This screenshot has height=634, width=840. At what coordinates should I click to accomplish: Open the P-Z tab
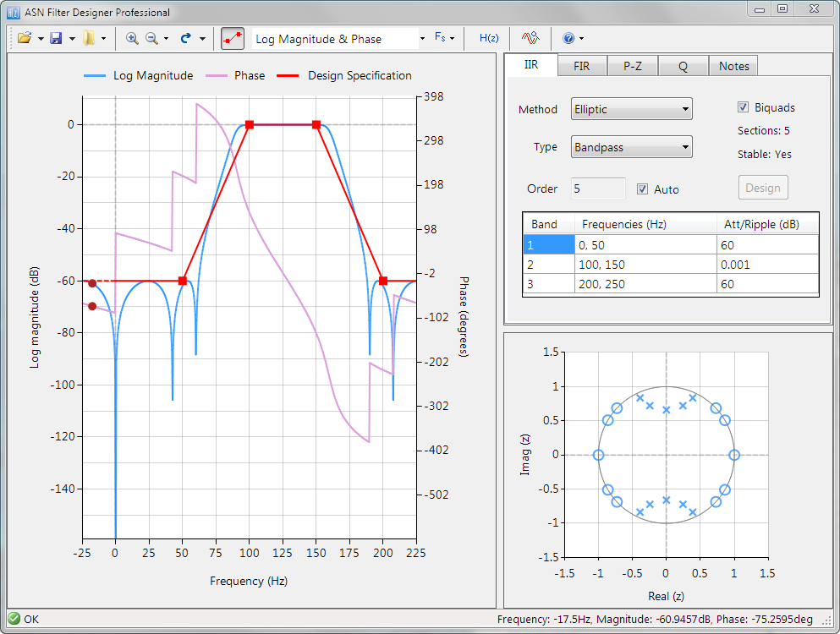[632, 66]
